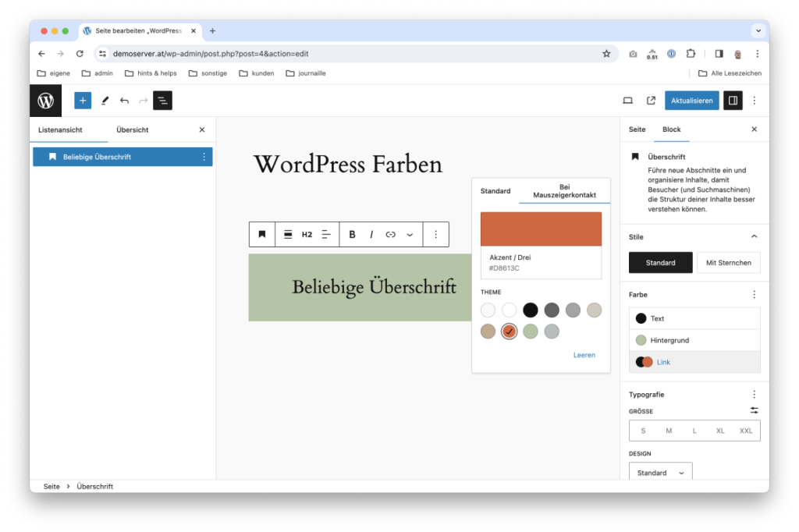The width and height of the screenshot is (799, 532).
Task: Open the Link color setting
Action: pos(694,362)
